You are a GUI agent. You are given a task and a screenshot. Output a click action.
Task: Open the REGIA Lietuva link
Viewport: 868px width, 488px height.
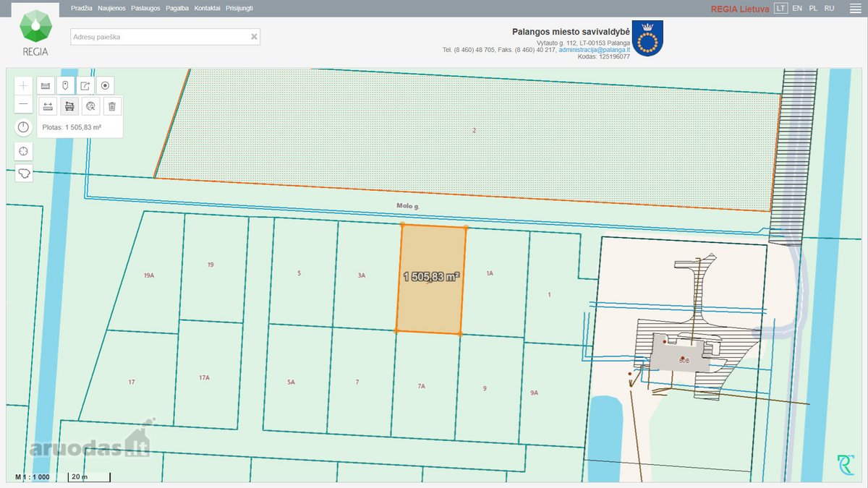[740, 9]
